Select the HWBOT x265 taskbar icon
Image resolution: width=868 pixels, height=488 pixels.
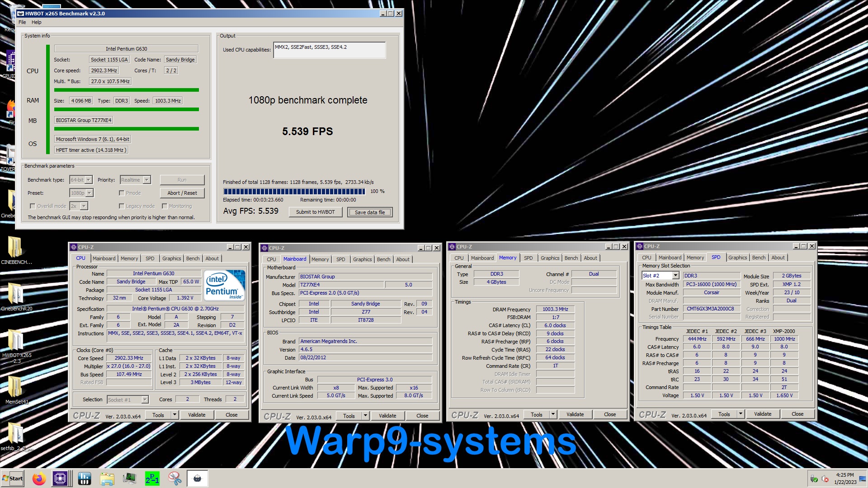[198, 479]
